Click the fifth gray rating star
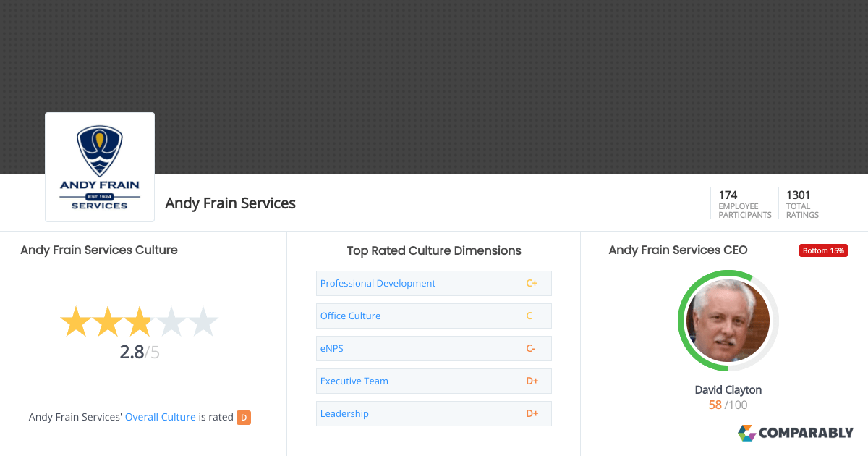The image size is (868, 456). pyautogui.click(x=203, y=322)
